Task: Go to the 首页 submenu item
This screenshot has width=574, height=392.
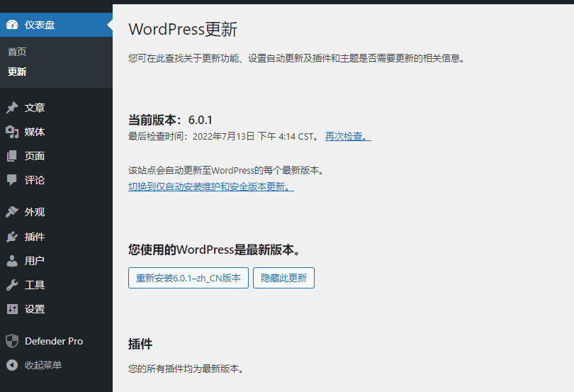Action: 17,52
